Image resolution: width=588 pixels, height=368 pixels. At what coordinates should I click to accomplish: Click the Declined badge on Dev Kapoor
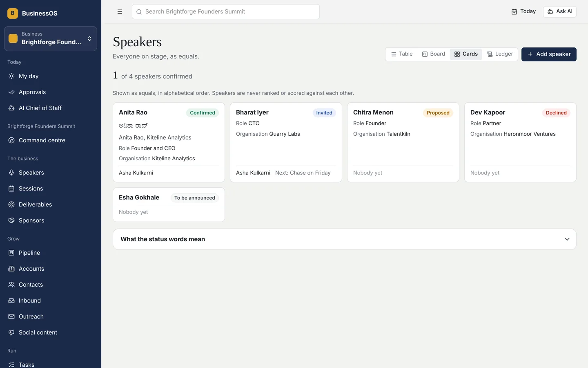click(556, 113)
